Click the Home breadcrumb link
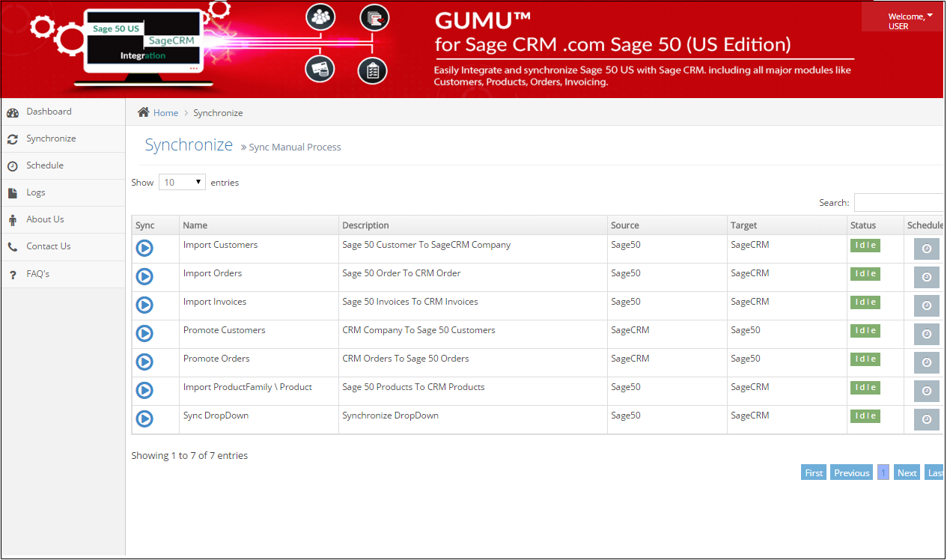This screenshot has width=950, height=560. point(165,113)
